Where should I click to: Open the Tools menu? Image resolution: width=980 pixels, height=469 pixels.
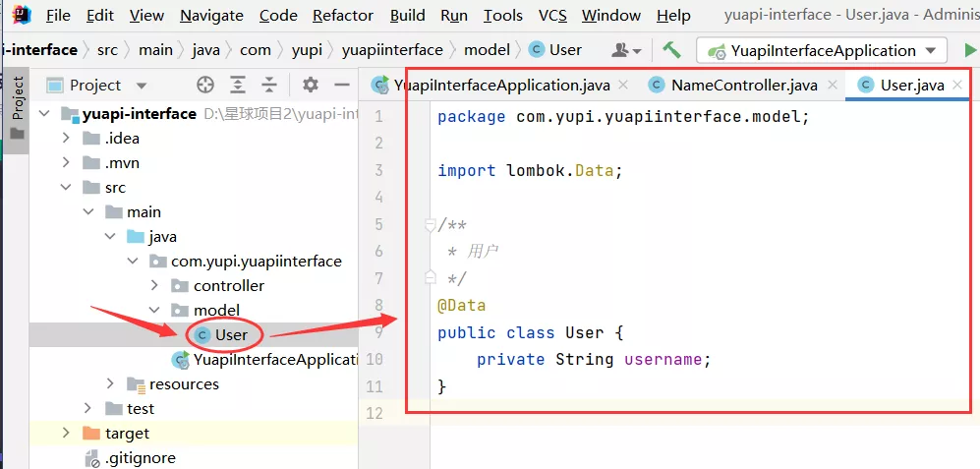(503, 15)
